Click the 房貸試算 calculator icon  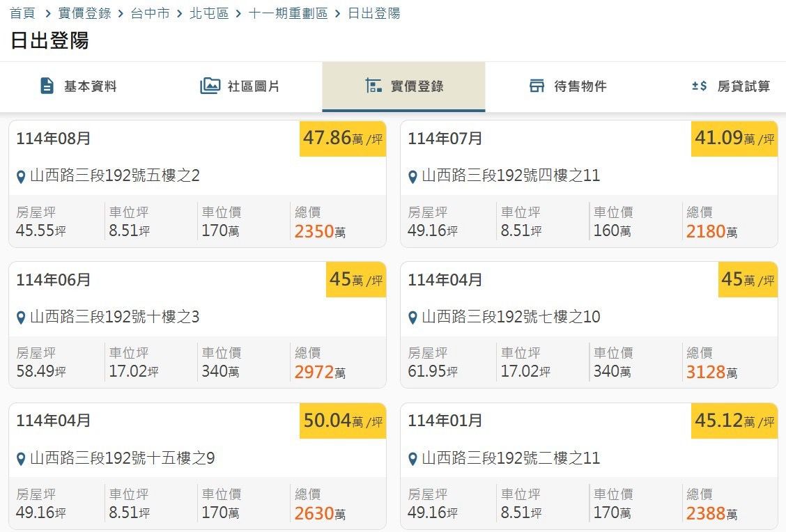point(699,86)
